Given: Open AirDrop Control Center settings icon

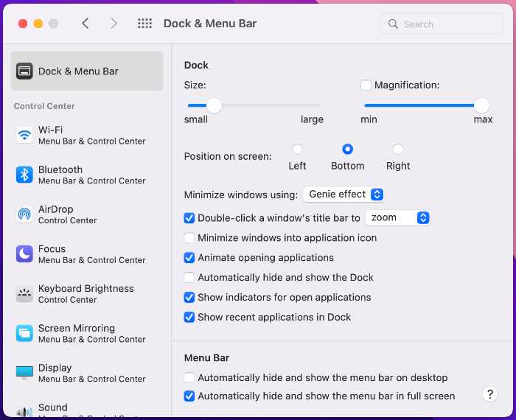Looking at the screenshot, I should 24,214.
